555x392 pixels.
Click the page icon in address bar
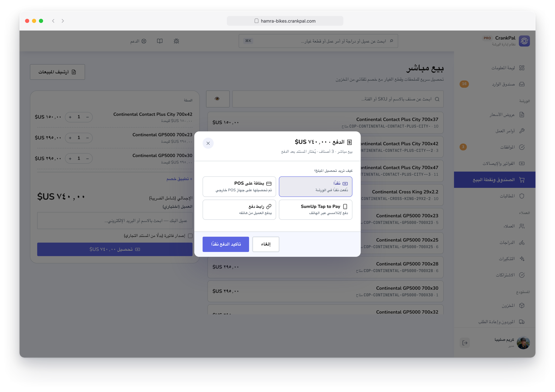pyautogui.click(x=256, y=21)
